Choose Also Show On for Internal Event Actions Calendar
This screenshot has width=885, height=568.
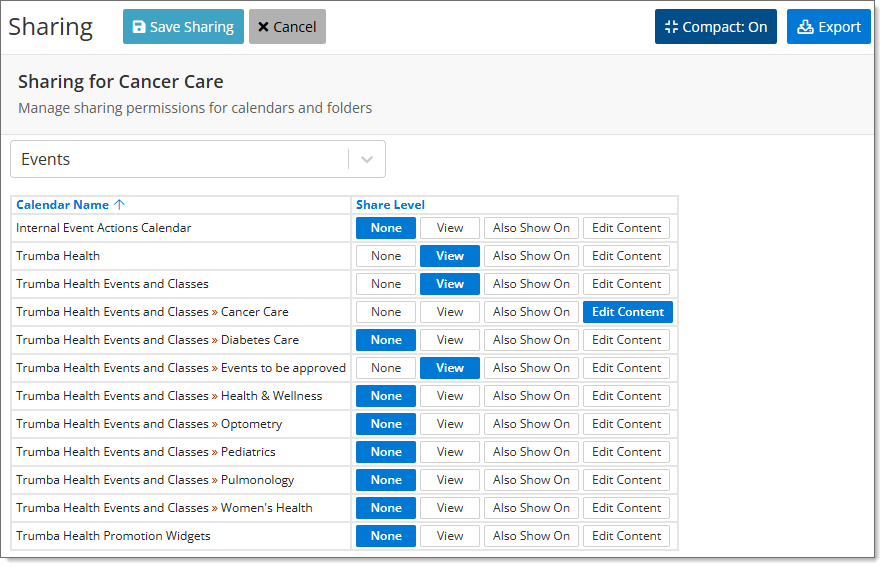click(x=531, y=228)
